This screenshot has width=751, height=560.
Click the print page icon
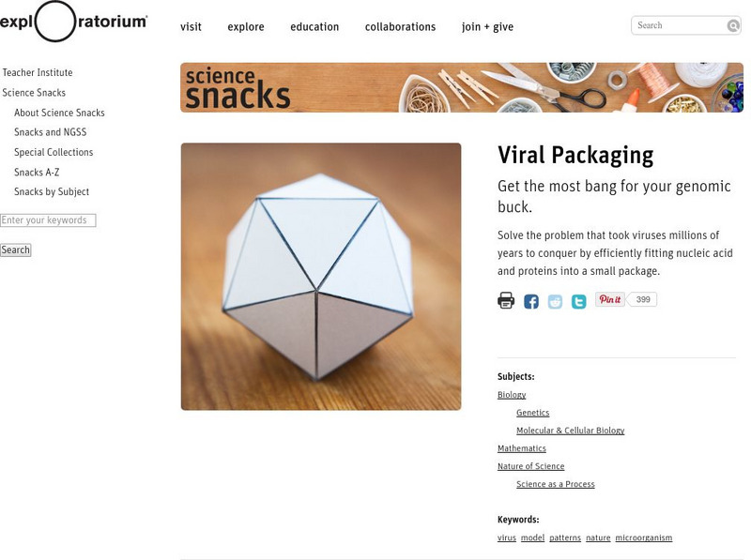(506, 300)
